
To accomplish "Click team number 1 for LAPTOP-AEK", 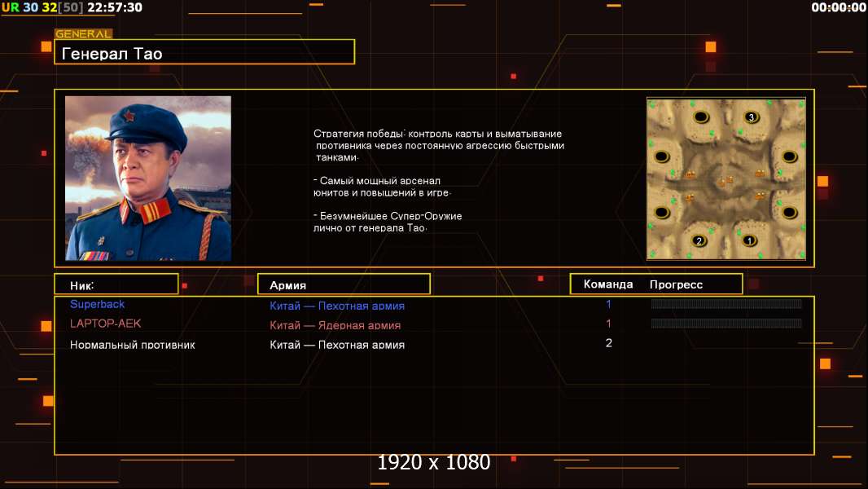I will [608, 324].
